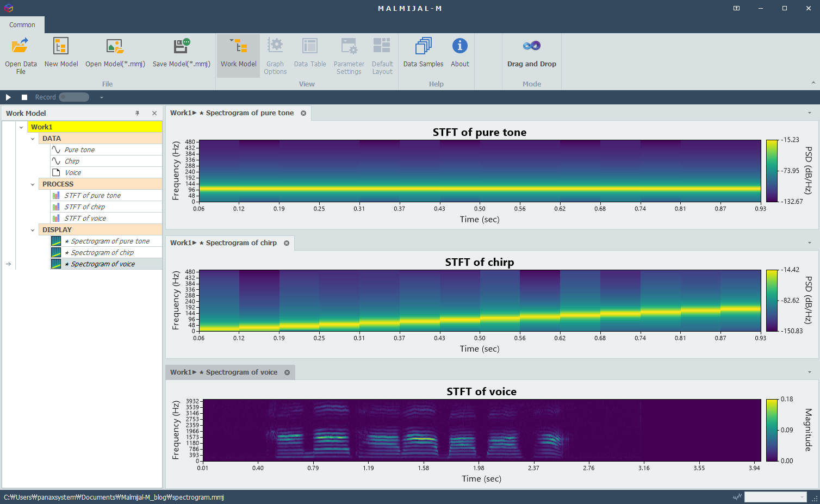Click the STFT of chirp spectrogram

(480, 301)
